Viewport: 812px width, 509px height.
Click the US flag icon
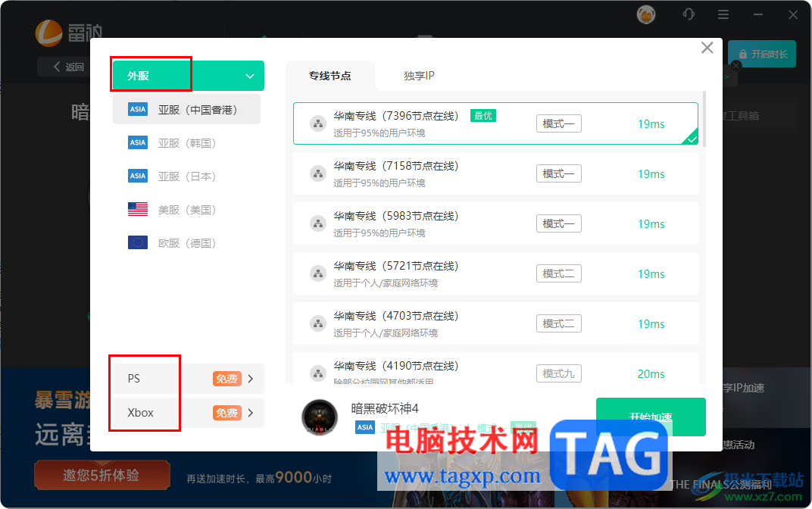pos(138,209)
